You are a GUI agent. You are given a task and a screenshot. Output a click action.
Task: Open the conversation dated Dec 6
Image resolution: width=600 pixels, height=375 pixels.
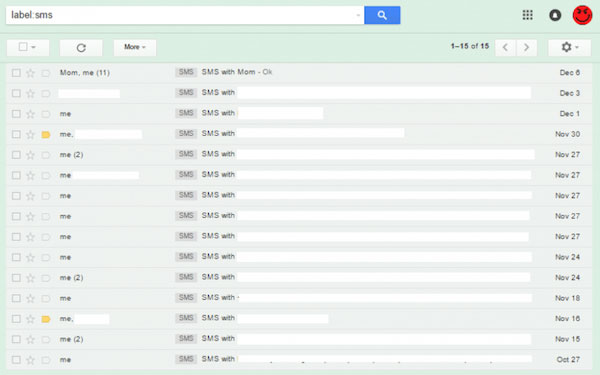click(x=299, y=73)
